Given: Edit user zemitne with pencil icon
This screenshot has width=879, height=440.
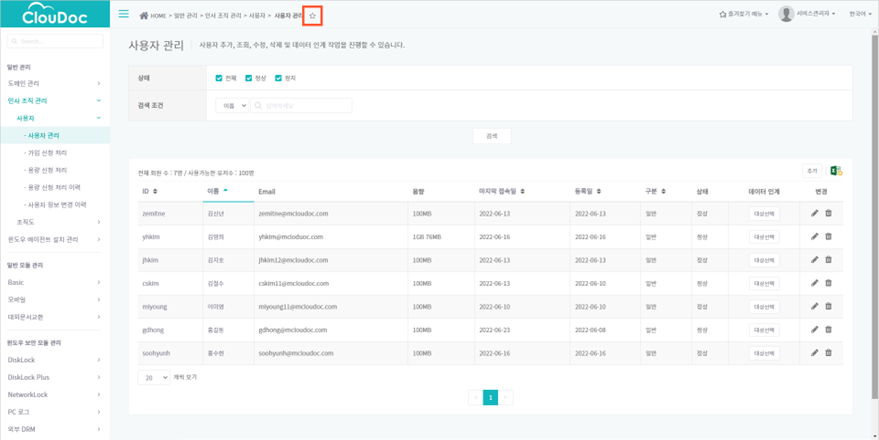Looking at the screenshot, I should (x=815, y=213).
